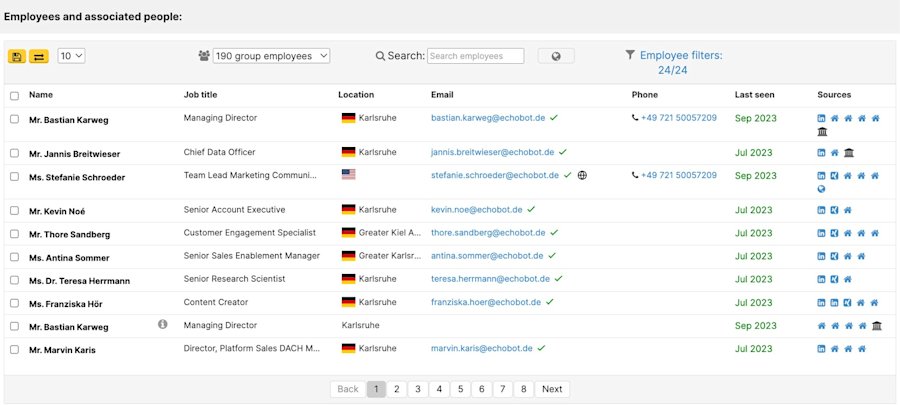Click the email kevin.noe@echobot.de

[x=477, y=209]
